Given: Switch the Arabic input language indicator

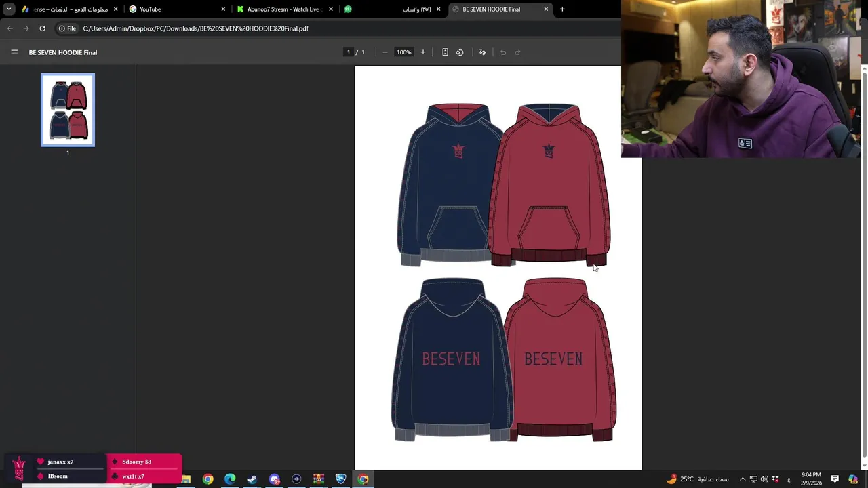Looking at the screenshot, I should pos(789,479).
